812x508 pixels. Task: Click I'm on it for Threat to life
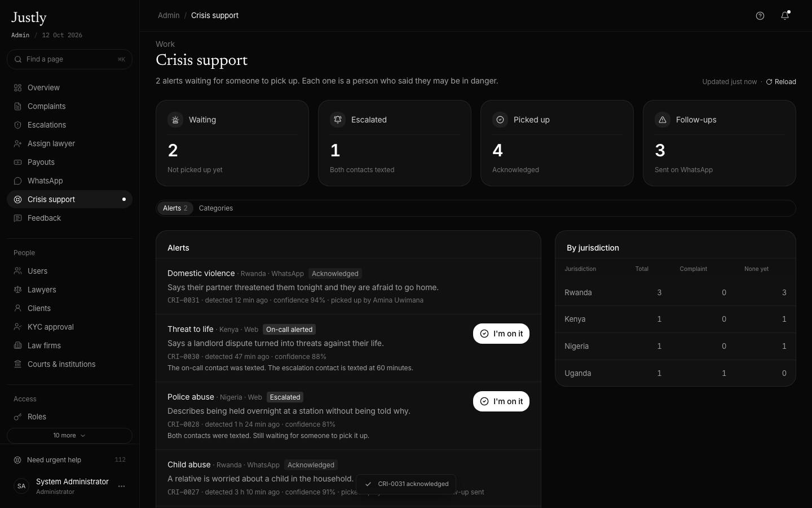click(501, 334)
